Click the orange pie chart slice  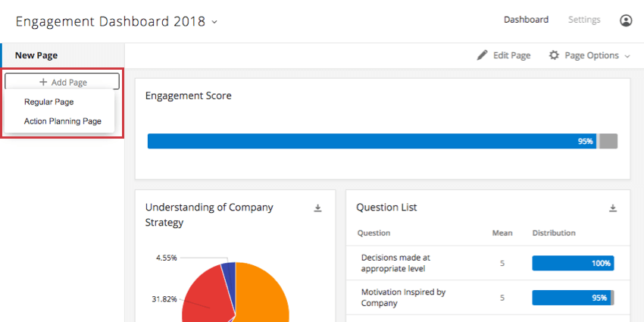(263, 295)
